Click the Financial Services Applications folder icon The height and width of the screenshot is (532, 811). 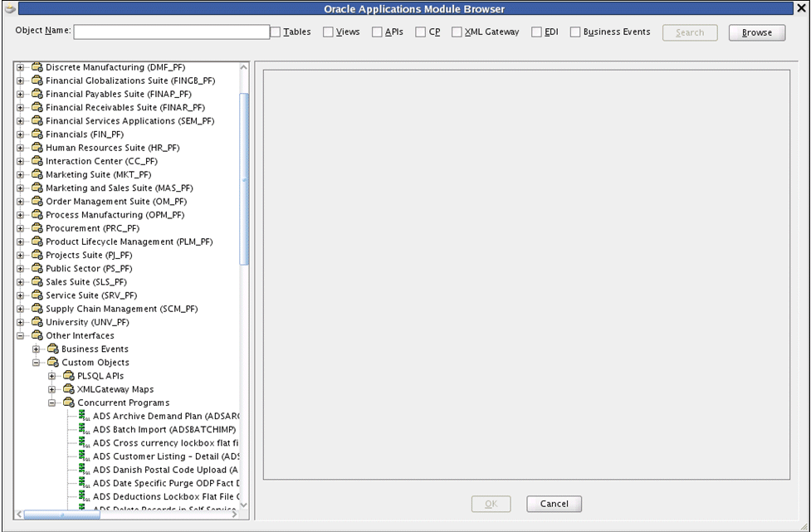[x=37, y=121]
